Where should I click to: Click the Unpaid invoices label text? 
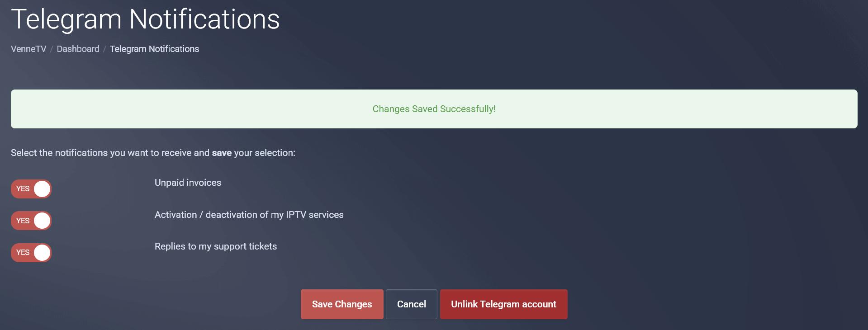pos(187,183)
